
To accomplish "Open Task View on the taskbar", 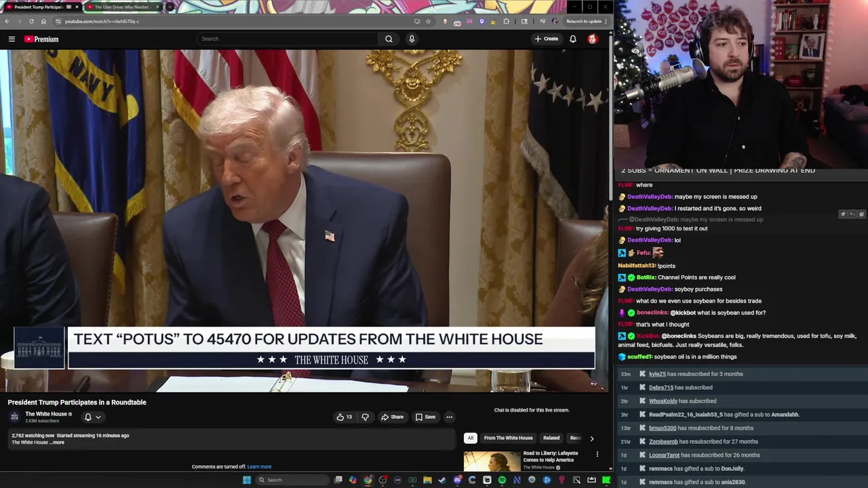I will 338,480.
